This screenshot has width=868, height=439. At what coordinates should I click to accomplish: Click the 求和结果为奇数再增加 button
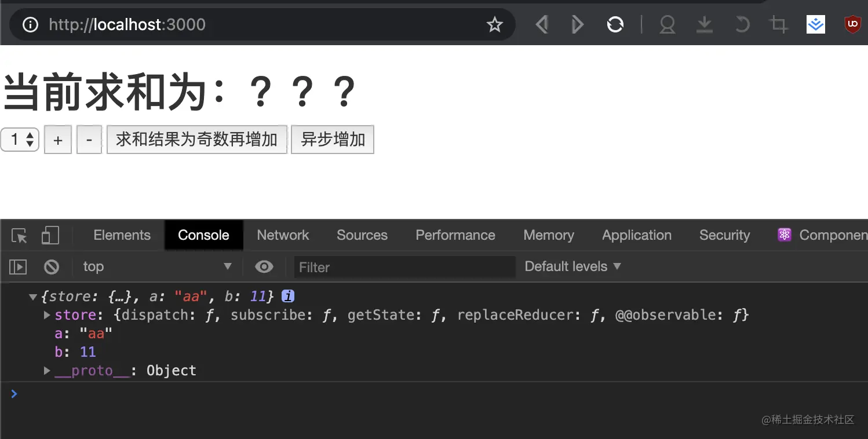pos(197,140)
